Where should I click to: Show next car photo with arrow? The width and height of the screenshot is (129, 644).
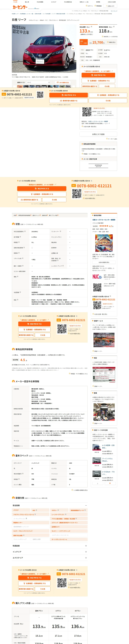(x=73, y=49)
